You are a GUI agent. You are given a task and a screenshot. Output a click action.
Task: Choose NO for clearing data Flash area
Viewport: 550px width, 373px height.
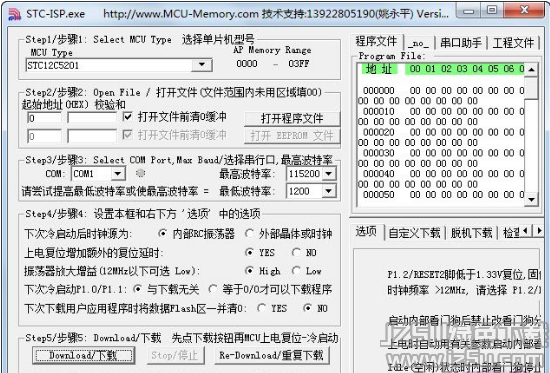click(307, 308)
